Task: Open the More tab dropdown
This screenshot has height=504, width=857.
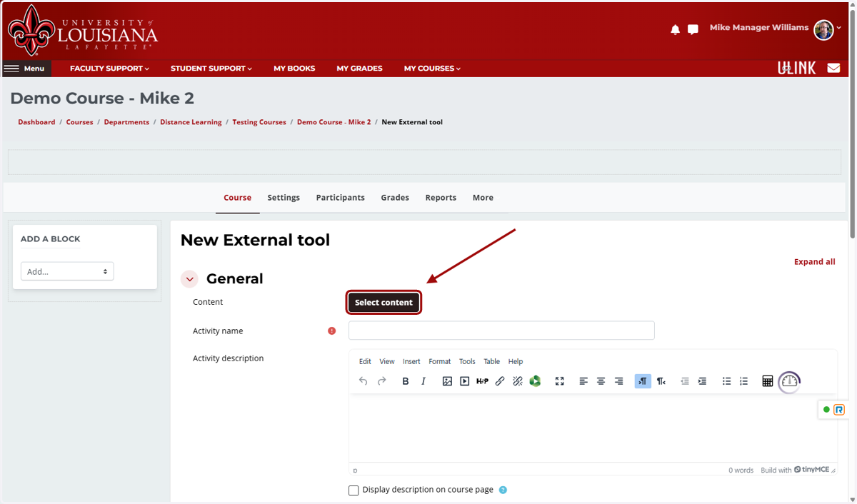Action: pyautogui.click(x=483, y=198)
